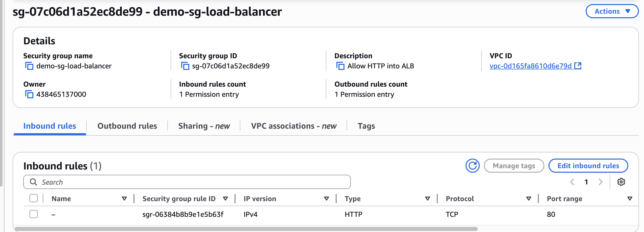Screen dimensions: 644x232
Task: Sort by the Protocol column arrow
Action: click(528, 199)
